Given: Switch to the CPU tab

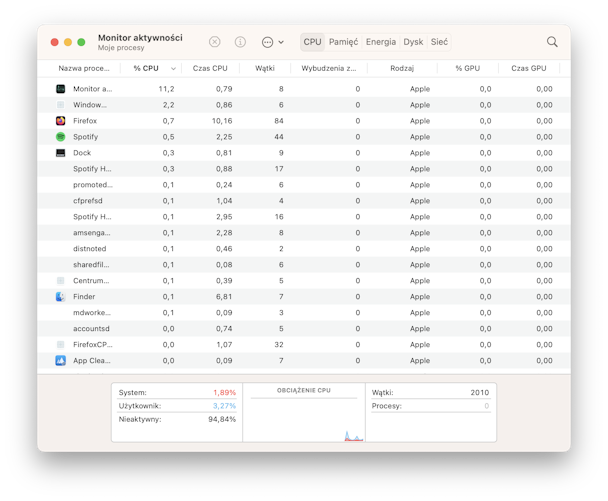Looking at the screenshot, I should click(x=312, y=42).
